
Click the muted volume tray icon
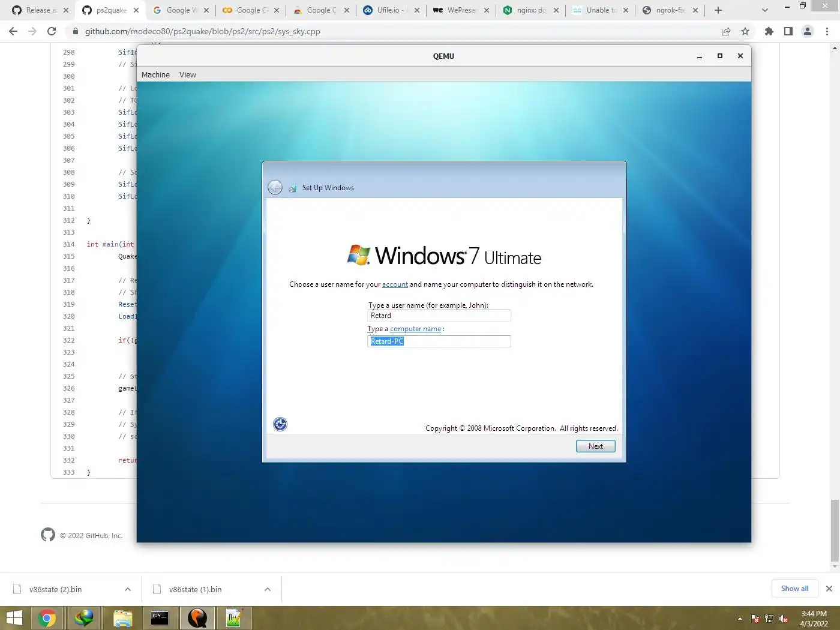784,619
